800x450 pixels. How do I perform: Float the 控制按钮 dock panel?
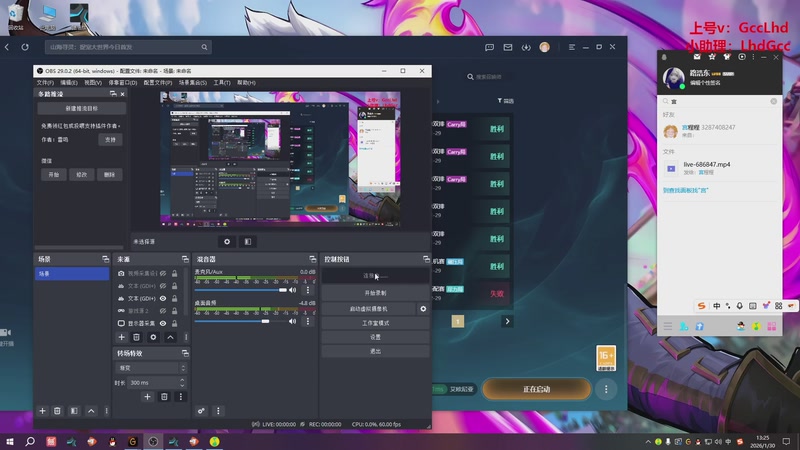[426, 259]
